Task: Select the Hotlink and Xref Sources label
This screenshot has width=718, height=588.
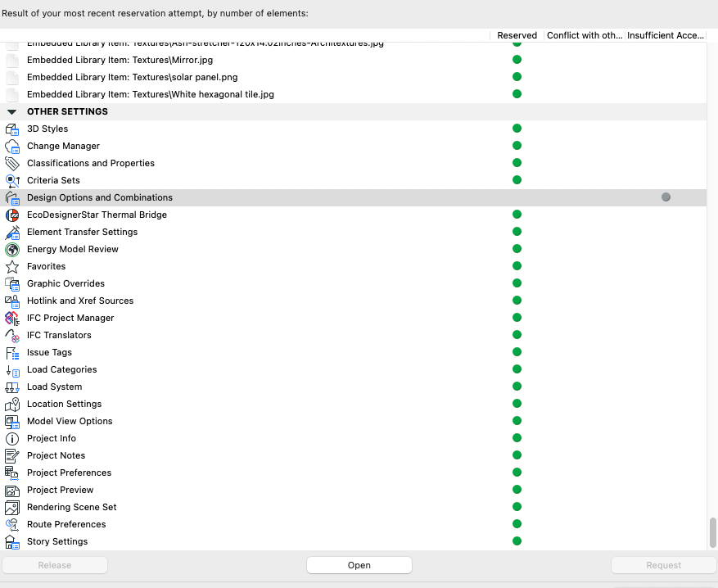Action: point(80,301)
